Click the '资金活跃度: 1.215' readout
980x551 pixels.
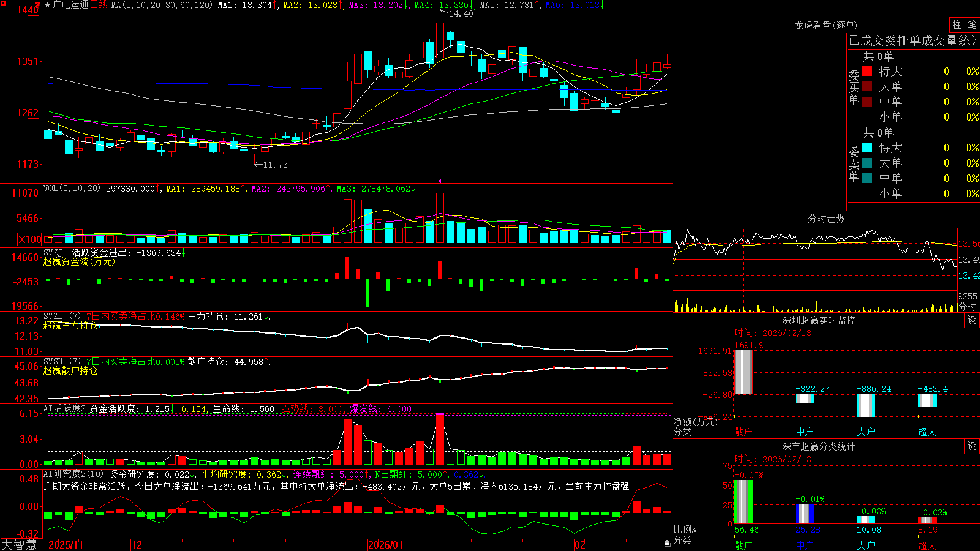pos(129,408)
